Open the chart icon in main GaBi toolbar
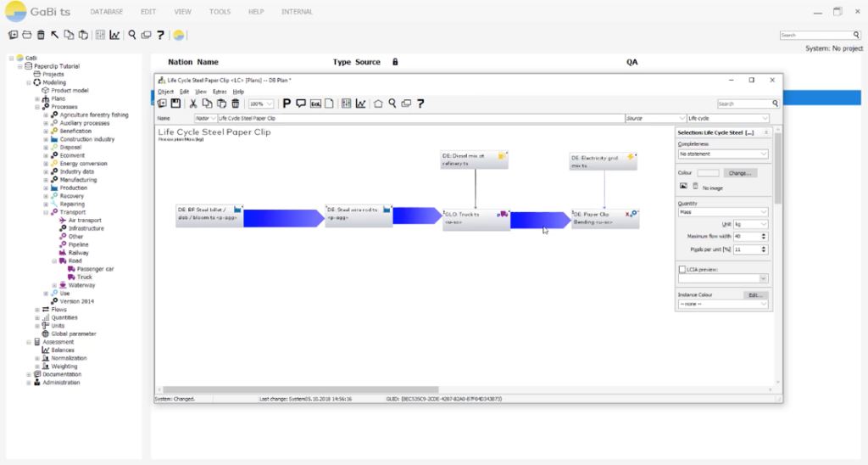The image size is (868, 465). tap(114, 35)
